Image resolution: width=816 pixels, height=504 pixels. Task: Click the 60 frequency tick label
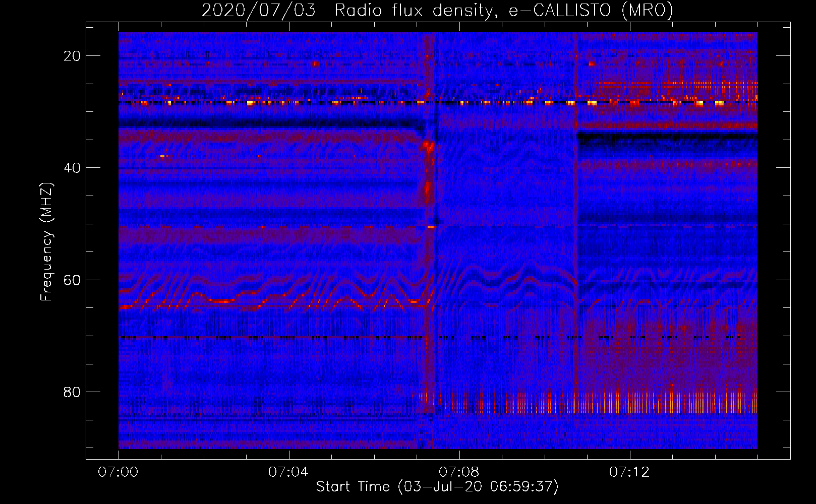(72, 280)
